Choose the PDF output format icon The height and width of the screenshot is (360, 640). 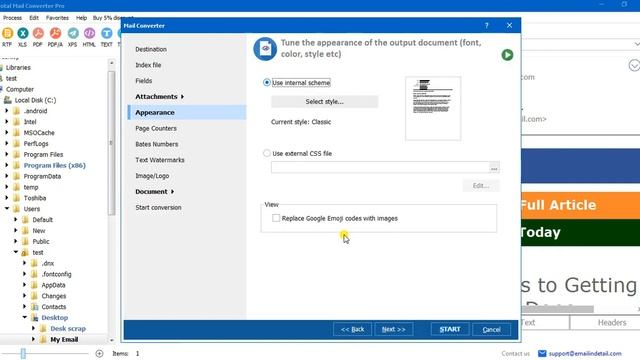pos(38,33)
